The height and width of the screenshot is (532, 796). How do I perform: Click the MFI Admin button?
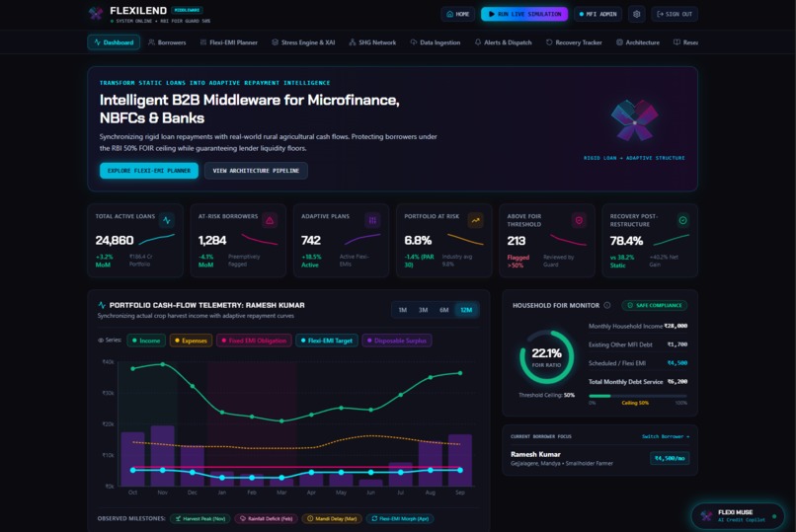click(598, 14)
